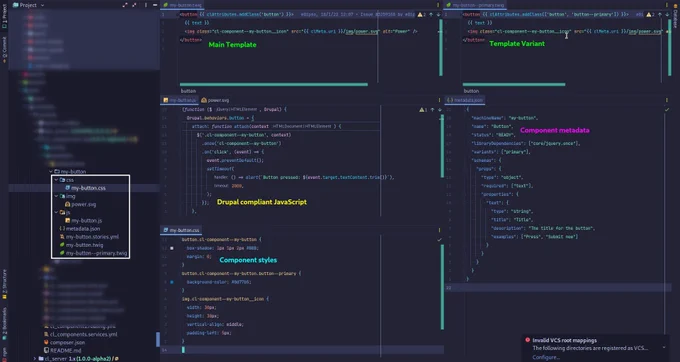The image size is (680, 362).
Task: Click the green checkmark in metadata.json editor
Action: [667, 110]
